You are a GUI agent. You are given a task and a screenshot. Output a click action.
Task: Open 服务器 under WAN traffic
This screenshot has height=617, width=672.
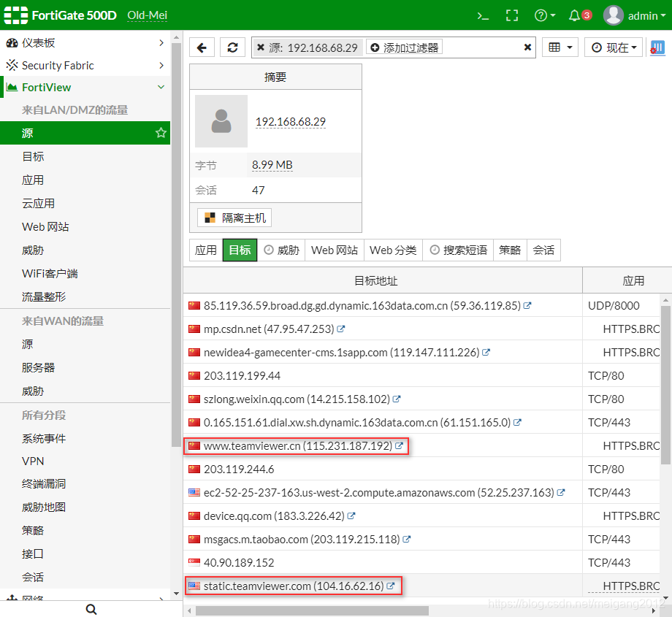tap(38, 367)
